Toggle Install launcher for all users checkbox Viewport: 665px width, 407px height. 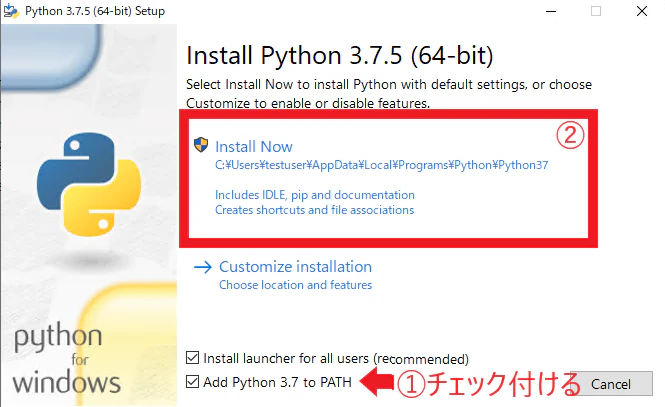tap(193, 358)
